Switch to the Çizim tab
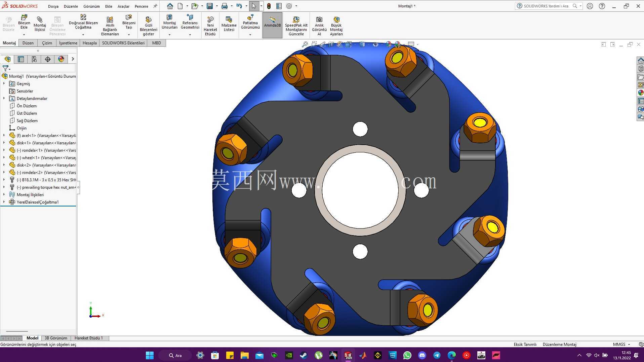This screenshot has width=644, height=362. [47, 43]
